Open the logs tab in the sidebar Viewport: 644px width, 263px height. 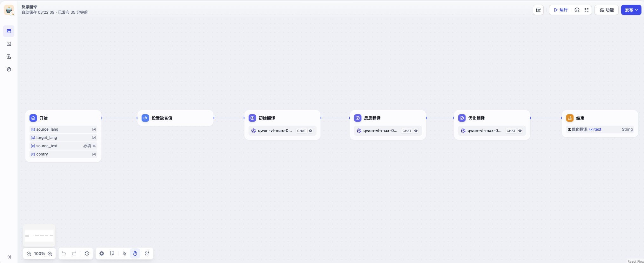[x=9, y=57]
